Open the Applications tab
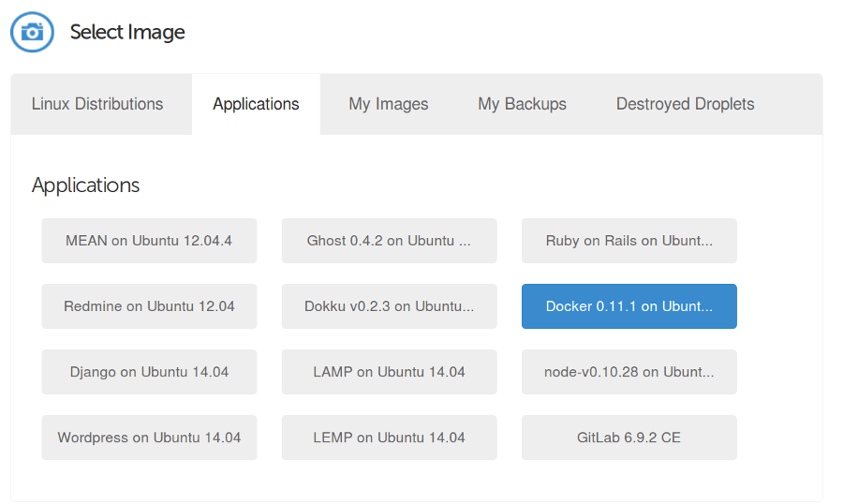The image size is (843, 504). 256,104
